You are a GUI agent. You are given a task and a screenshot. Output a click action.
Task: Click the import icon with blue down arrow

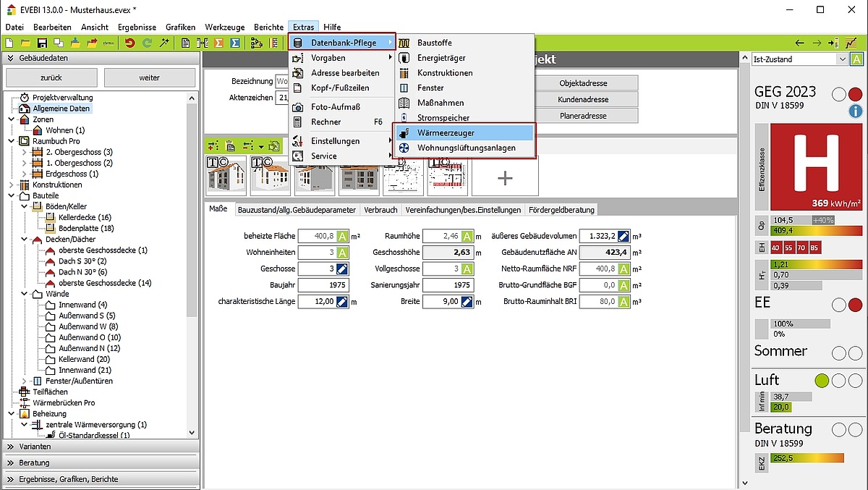[x=75, y=43]
